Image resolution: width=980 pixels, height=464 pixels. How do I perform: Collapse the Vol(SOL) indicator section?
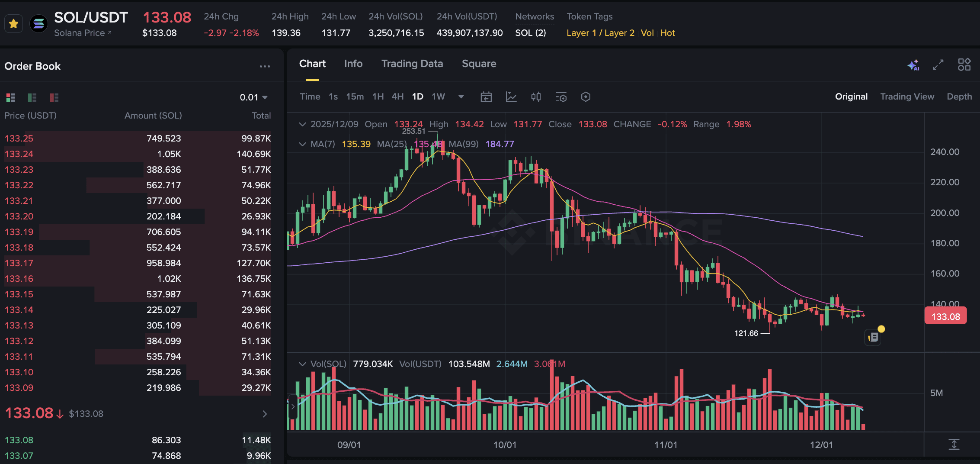click(x=303, y=364)
